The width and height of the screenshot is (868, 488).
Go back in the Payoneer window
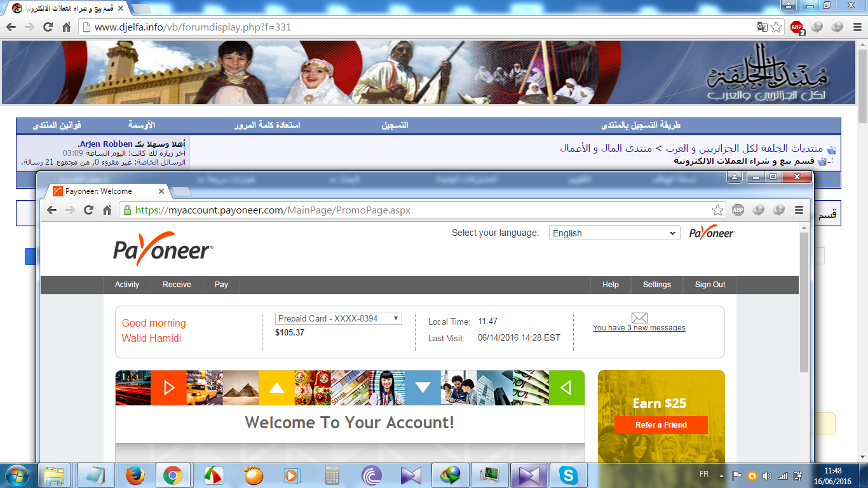(51, 210)
